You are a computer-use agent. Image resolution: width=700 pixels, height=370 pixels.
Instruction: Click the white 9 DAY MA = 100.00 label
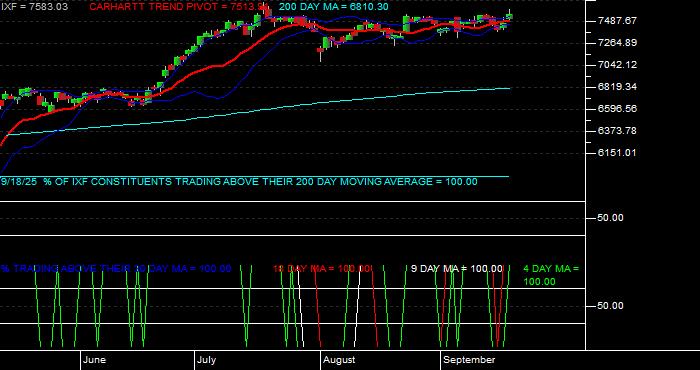click(x=457, y=268)
